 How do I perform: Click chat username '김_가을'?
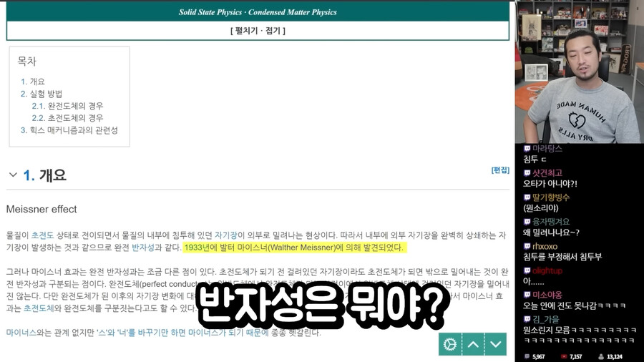click(546, 319)
